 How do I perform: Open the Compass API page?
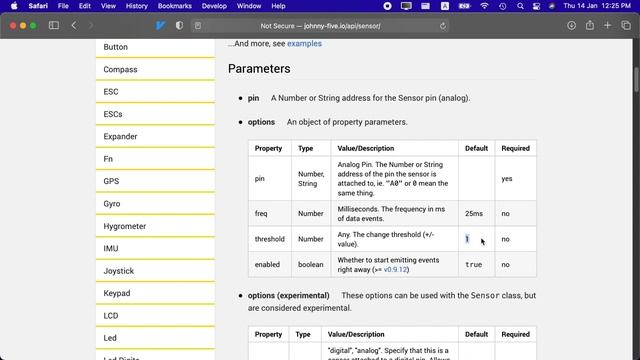[156, 69]
